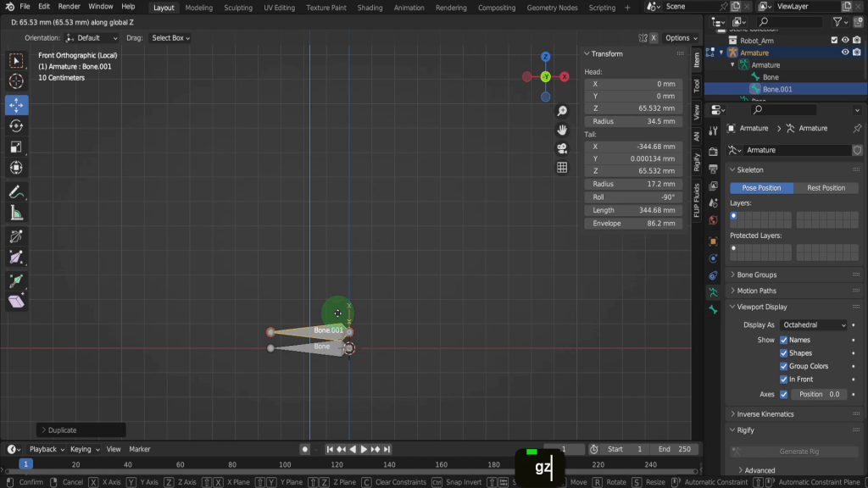Select Bone.001 in the outliner
The image size is (868, 488).
pos(777,89)
